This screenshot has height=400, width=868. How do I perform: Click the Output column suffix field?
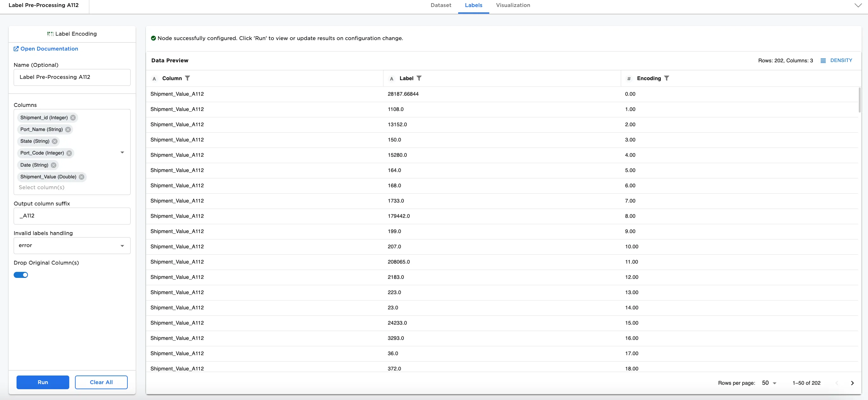(72, 216)
